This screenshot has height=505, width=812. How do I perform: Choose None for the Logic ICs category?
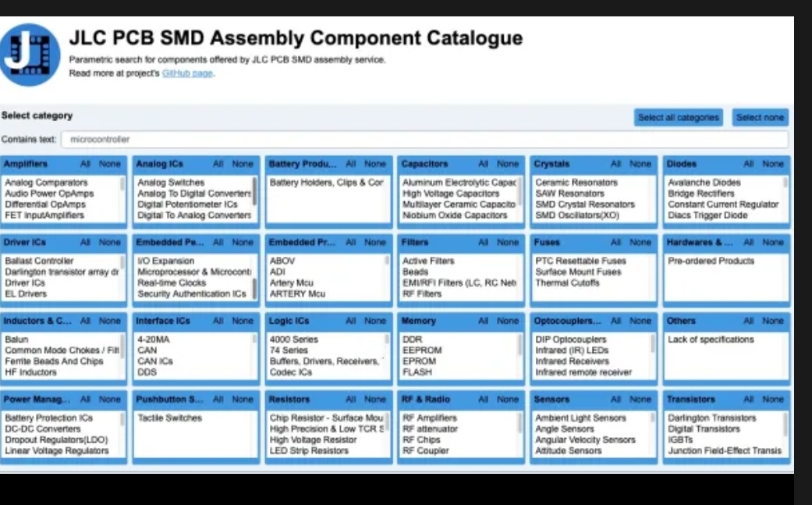click(375, 321)
